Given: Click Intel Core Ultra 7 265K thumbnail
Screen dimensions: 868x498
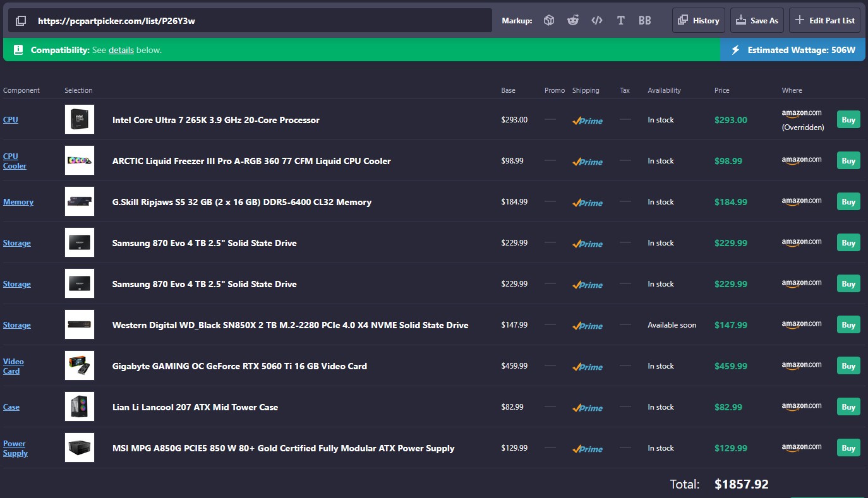Looking at the screenshot, I should tap(80, 119).
